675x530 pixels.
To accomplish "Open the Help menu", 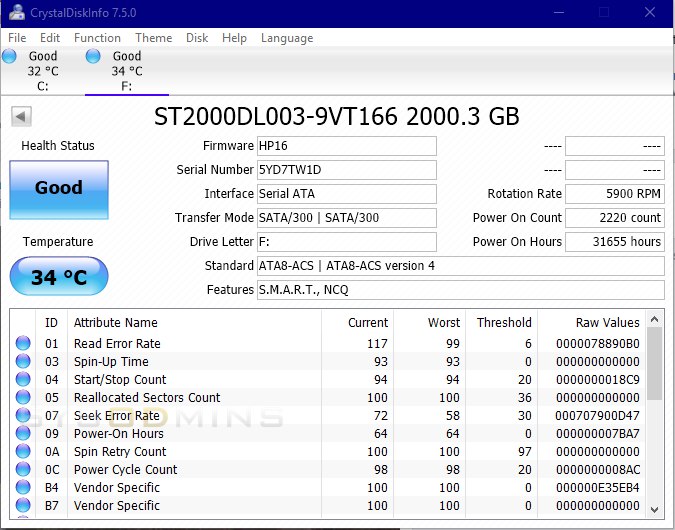I will (234, 38).
